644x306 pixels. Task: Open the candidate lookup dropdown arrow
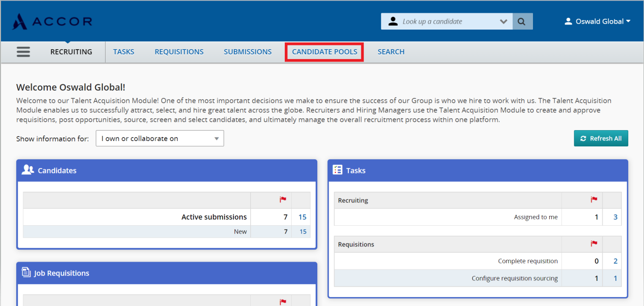(x=503, y=21)
